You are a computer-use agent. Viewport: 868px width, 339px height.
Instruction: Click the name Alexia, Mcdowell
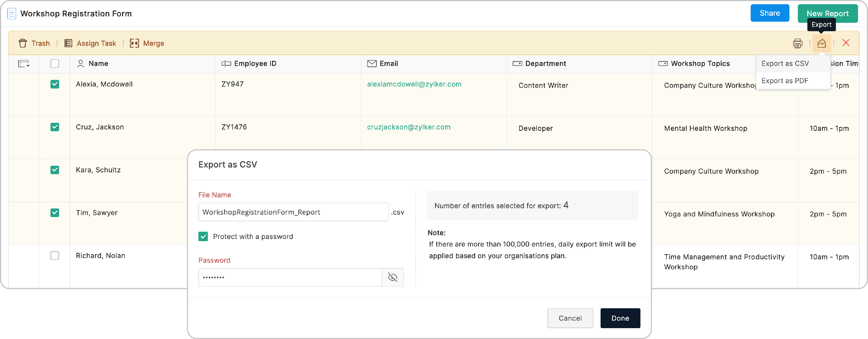tap(104, 84)
